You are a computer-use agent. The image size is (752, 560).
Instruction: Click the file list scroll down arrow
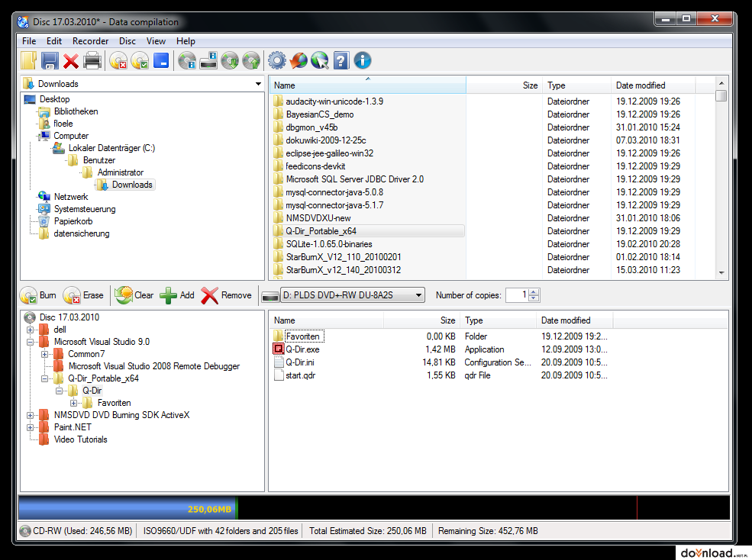(x=721, y=273)
